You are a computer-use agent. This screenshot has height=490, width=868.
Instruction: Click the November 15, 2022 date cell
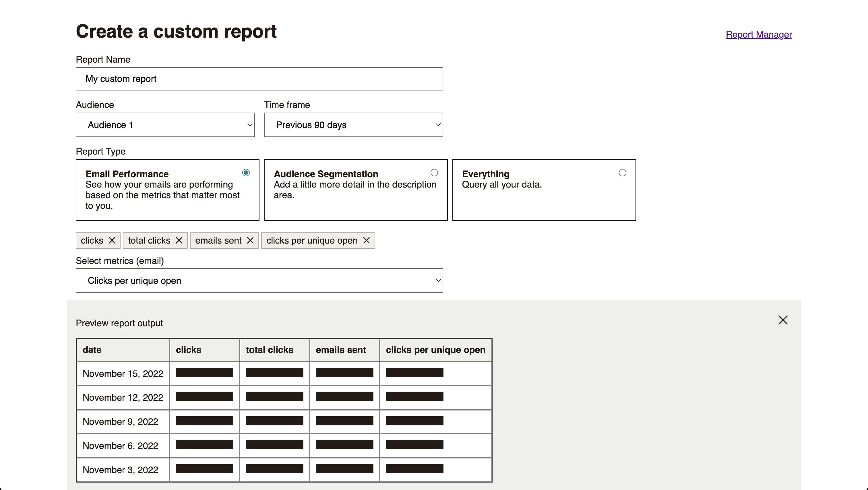pyautogui.click(x=123, y=374)
